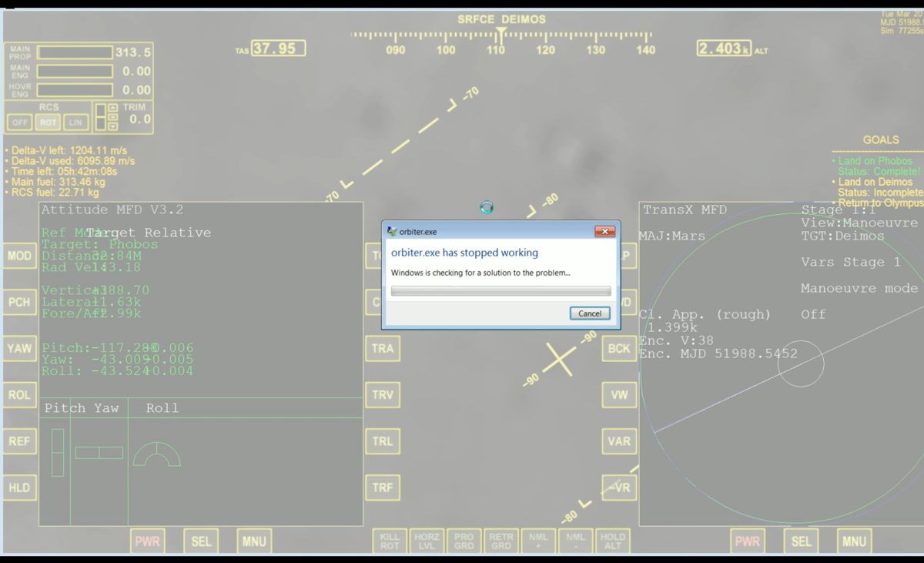Click the orbiter.exe dialog title icon
924x563 pixels.
click(392, 231)
